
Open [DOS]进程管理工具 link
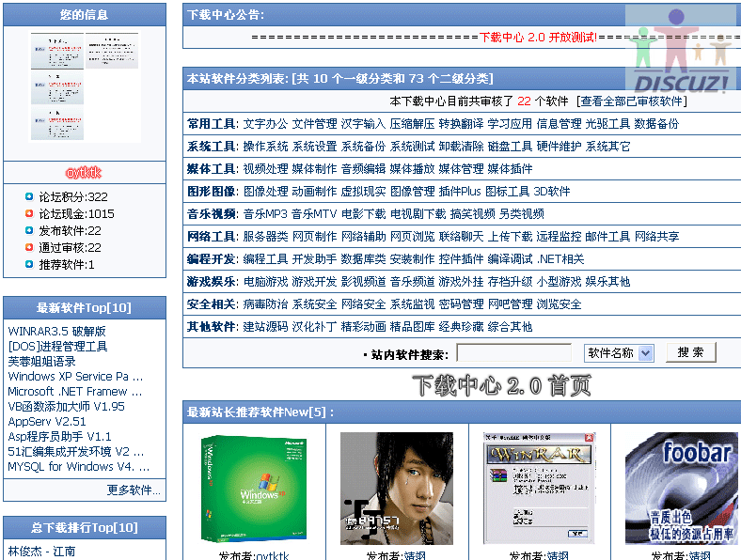click(x=57, y=347)
